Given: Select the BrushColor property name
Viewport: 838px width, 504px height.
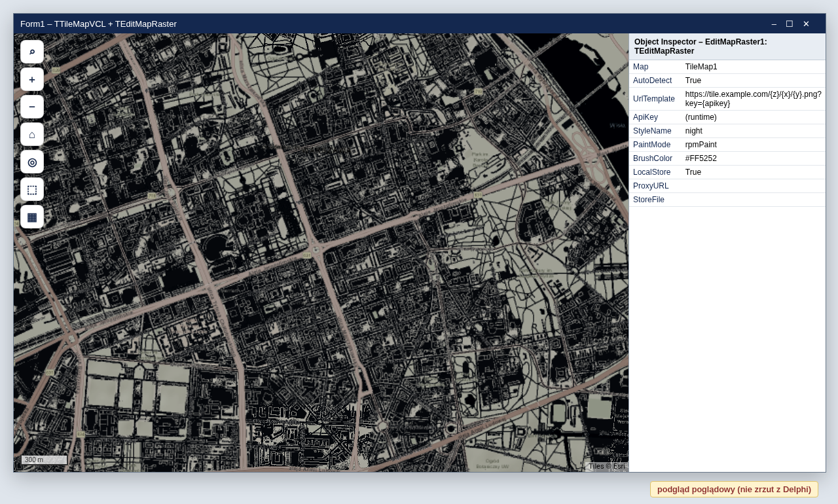Looking at the screenshot, I should pos(653,158).
